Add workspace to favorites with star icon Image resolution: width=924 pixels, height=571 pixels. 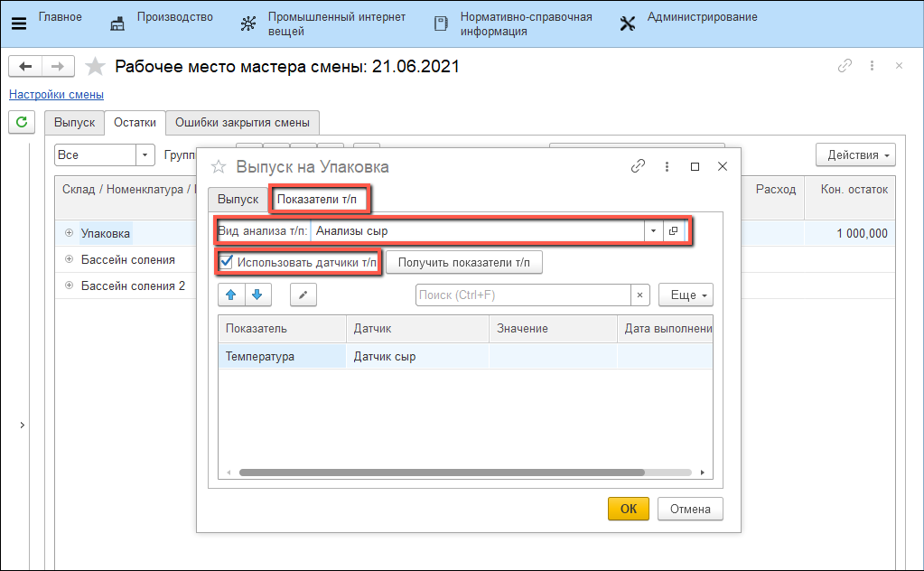click(x=95, y=67)
